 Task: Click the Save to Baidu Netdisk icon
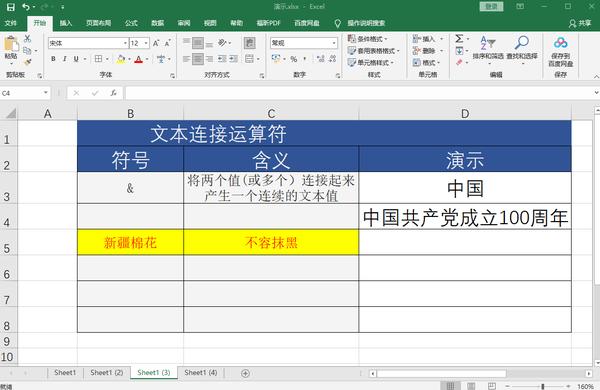pyautogui.click(x=561, y=42)
